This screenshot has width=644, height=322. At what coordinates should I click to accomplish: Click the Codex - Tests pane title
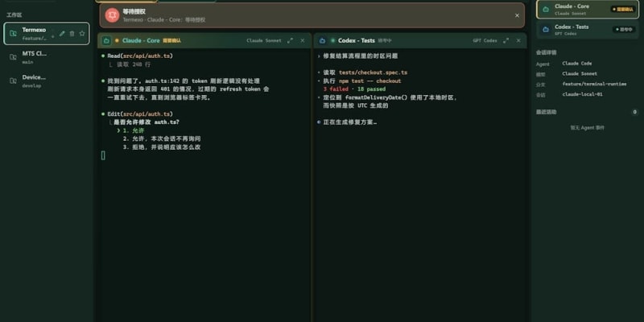tap(357, 41)
